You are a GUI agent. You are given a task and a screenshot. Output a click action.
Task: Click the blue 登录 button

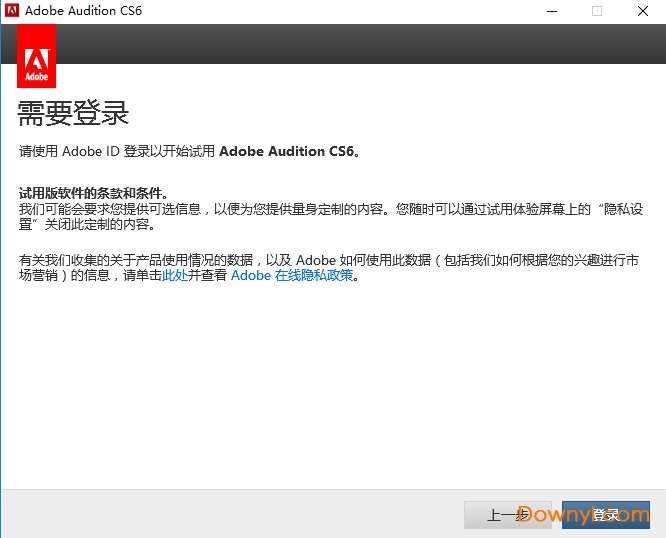tap(606, 515)
